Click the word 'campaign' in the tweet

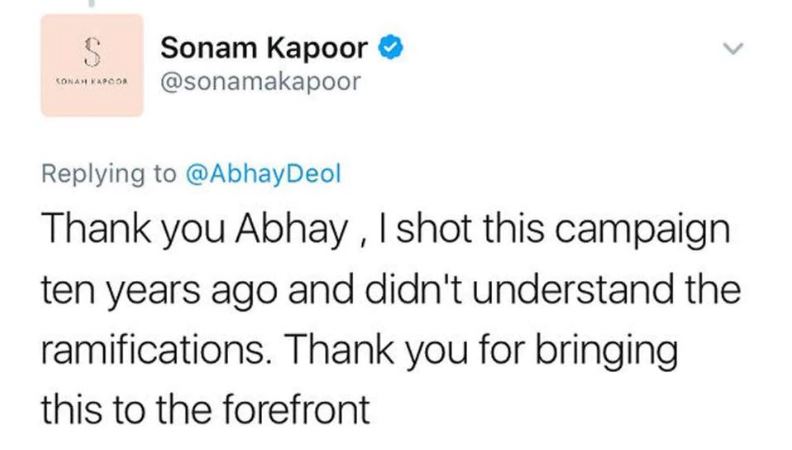(x=642, y=231)
